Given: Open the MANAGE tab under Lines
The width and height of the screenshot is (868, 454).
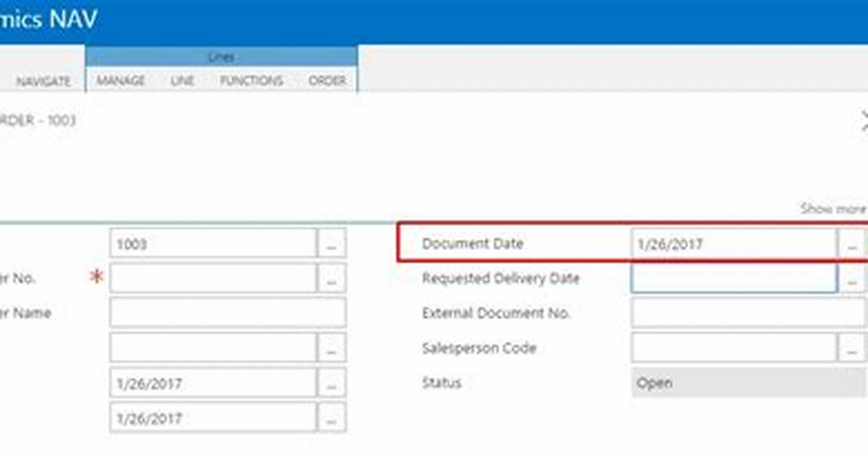Looking at the screenshot, I should (121, 80).
